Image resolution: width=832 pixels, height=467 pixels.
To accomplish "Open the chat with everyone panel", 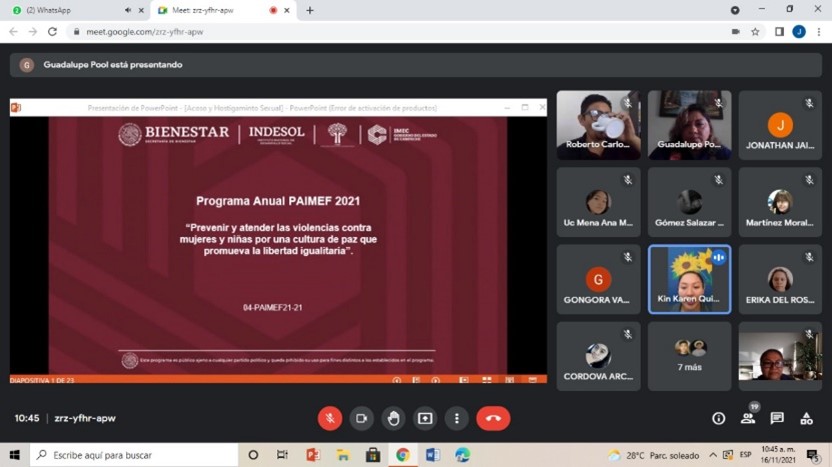I will point(777,418).
